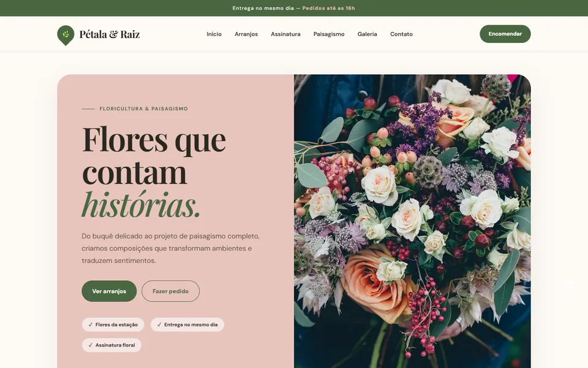Viewport: 588px width, 368px height.
Task: Click the green "histórias." headline word
Action: [x=141, y=205]
